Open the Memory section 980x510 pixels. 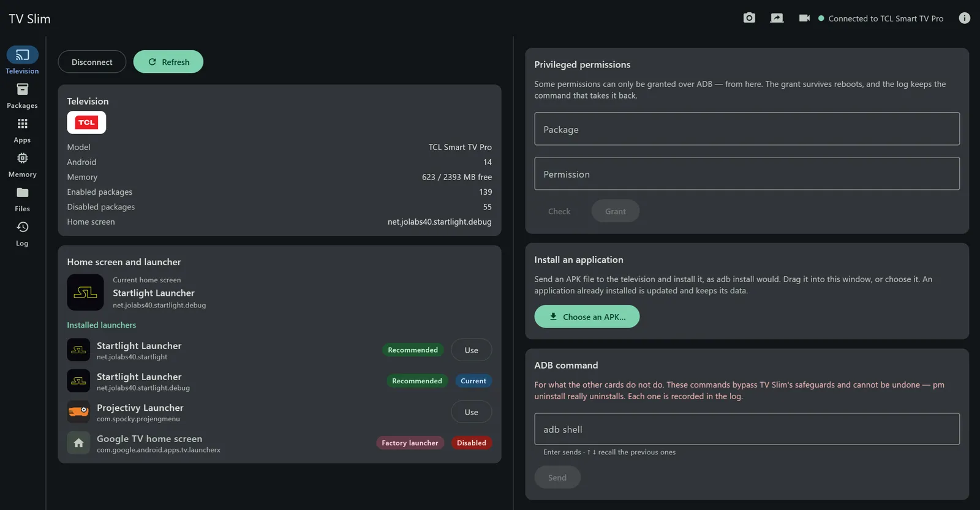click(x=22, y=165)
